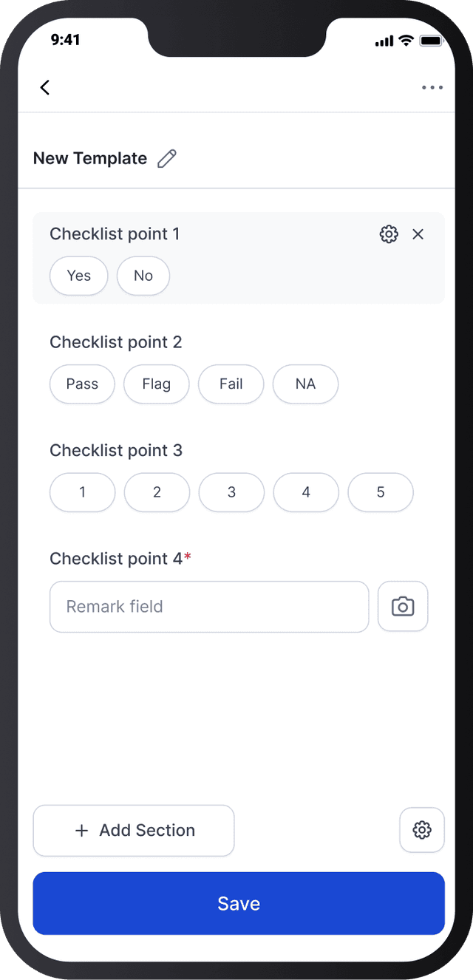Select No for Checklist point 1
Screen dimensions: 473x980
coord(143,276)
